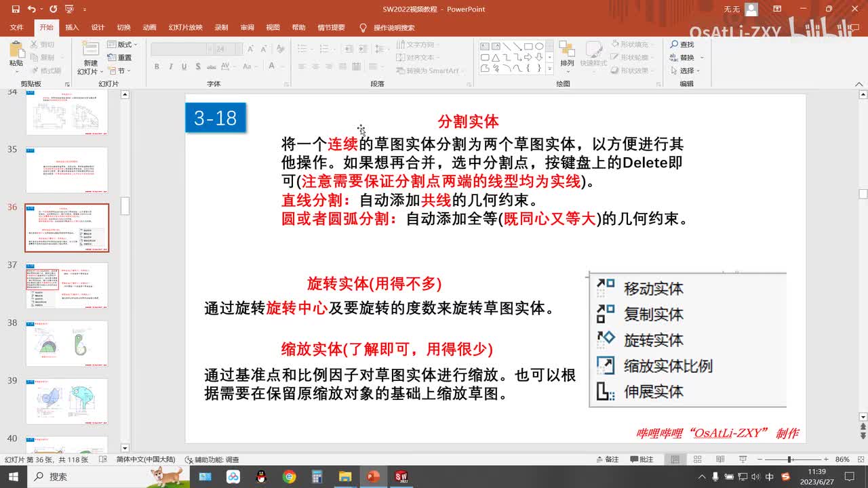Click accessibility check (辅助功能: 调查) in status bar
The image size is (868, 488).
(212, 460)
